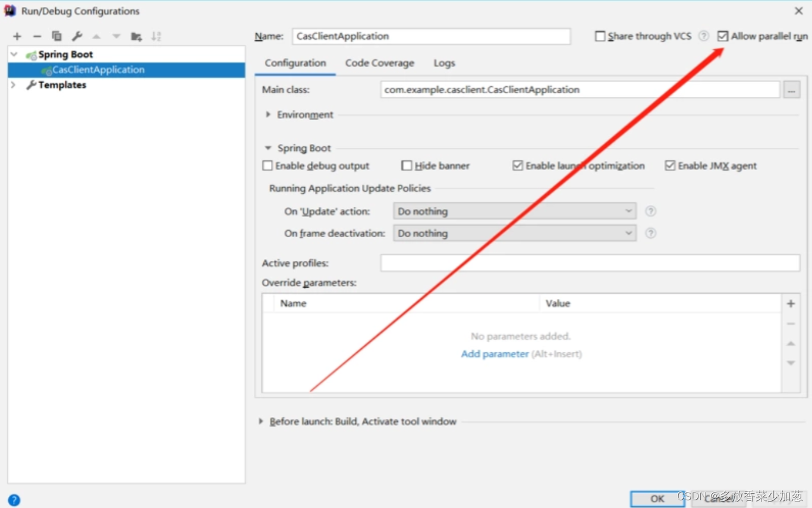Screen dimensions: 812x508
Task: Switch to the Code Coverage tab
Action: (x=380, y=63)
